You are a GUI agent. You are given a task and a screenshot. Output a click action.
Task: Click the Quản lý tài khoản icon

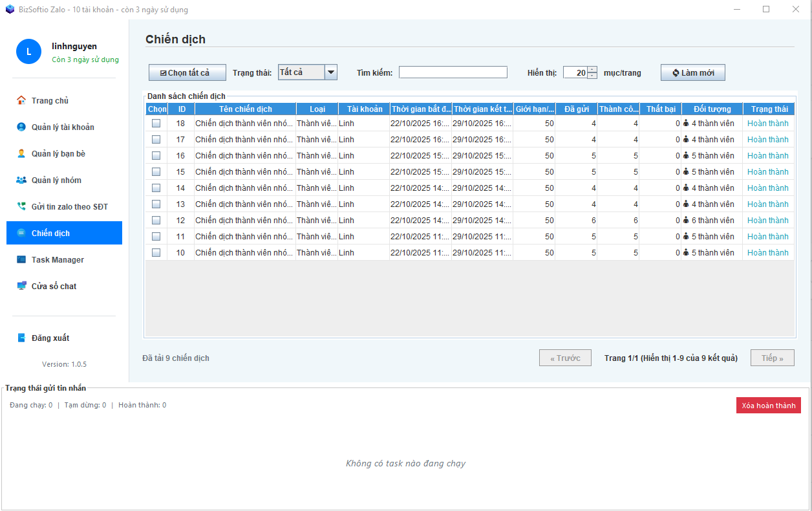[21, 127]
